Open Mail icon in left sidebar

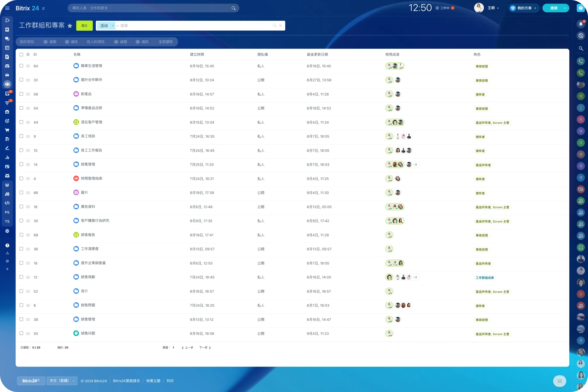[x=7, y=75]
